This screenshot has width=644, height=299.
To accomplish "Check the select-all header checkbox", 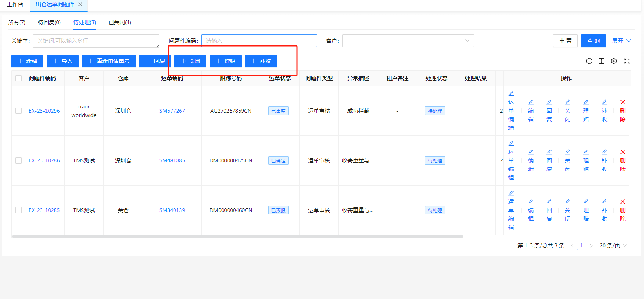I will [x=18, y=78].
